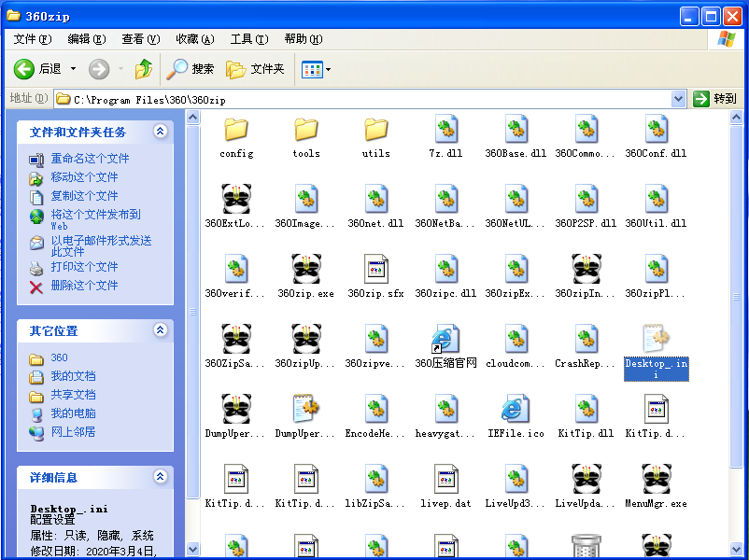Open 网上邻居 in other places
Image resolution: width=749 pixels, height=560 pixels.
click(73, 432)
